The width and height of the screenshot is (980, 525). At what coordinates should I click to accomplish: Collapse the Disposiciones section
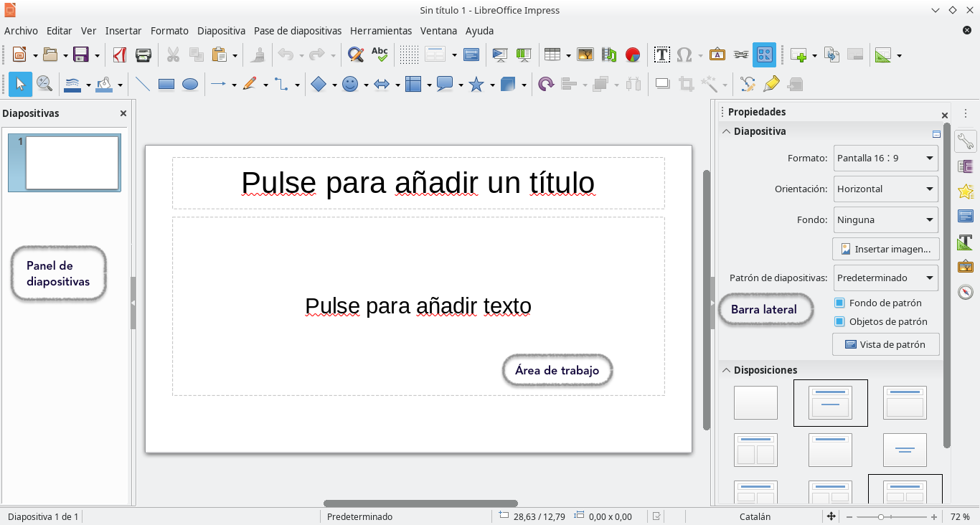pyautogui.click(x=727, y=370)
